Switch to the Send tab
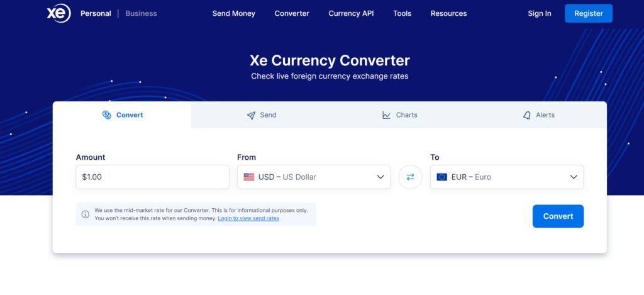 click(261, 115)
